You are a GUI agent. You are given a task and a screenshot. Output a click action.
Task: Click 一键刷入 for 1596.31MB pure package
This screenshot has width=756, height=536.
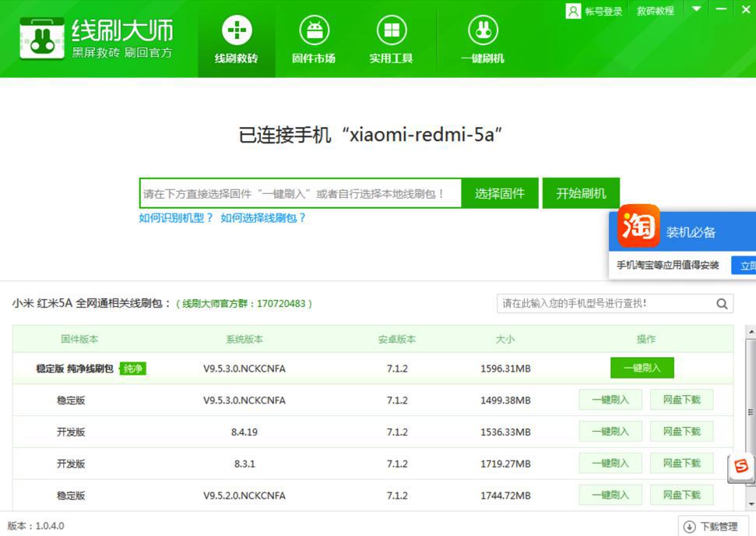[642, 368]
